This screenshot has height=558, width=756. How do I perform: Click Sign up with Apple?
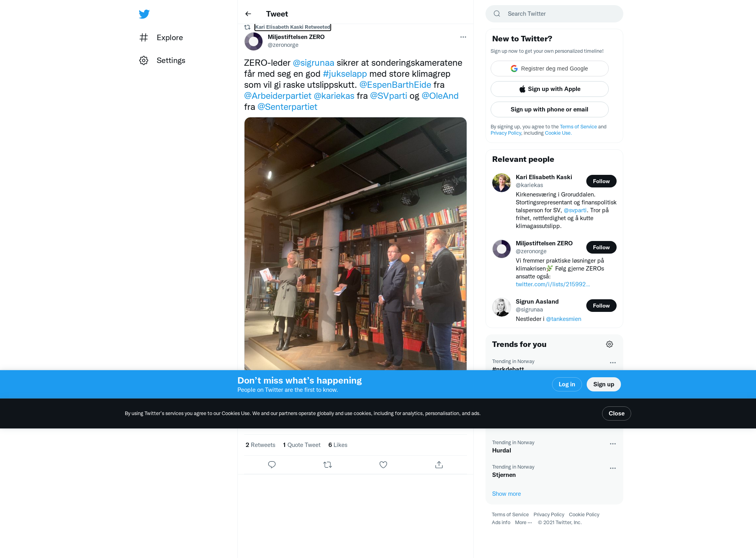pyautogui.click(x=549, y=89)
